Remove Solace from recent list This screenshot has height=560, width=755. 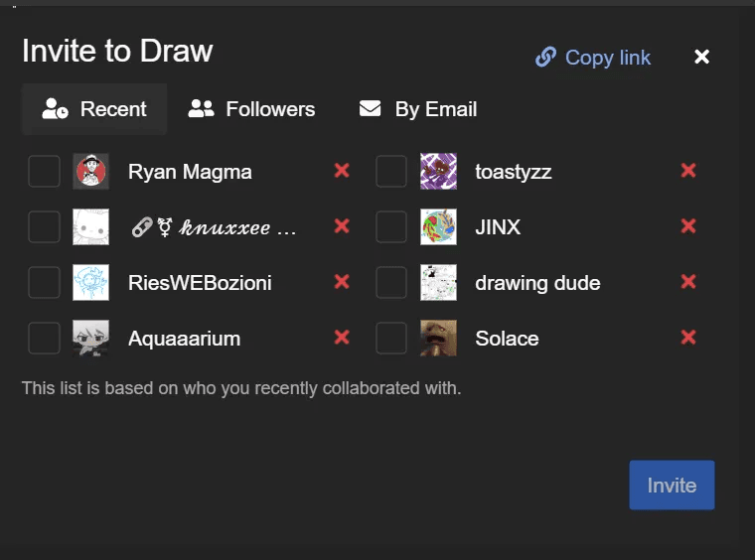pos(688,338)
